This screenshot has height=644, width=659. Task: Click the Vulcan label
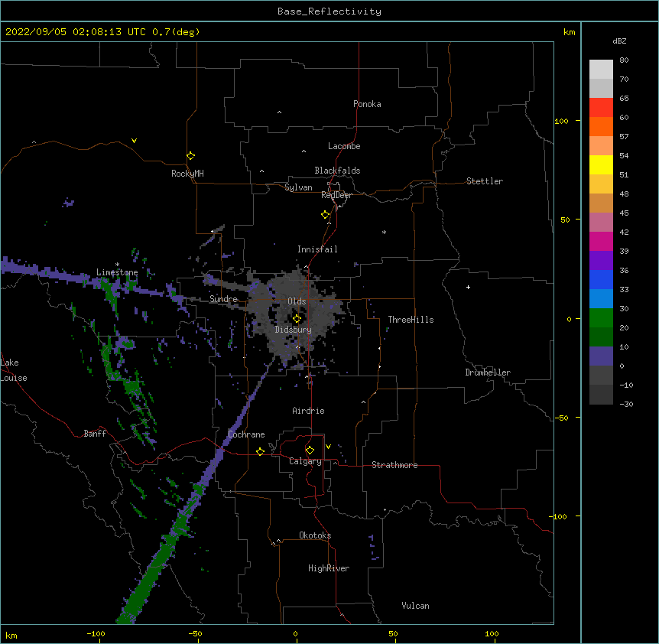pyautogui.click(x=415, y=606)
